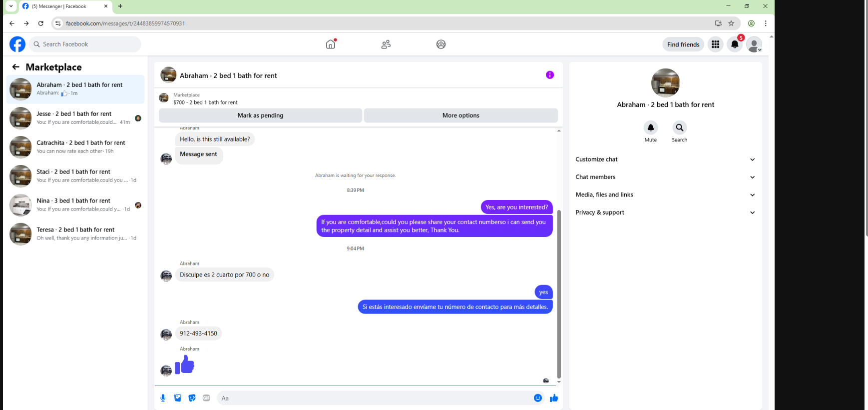This screenshot has height=410, width=868.
Task: Open Catrachita's conversation in the list
Action: (75, 147)
